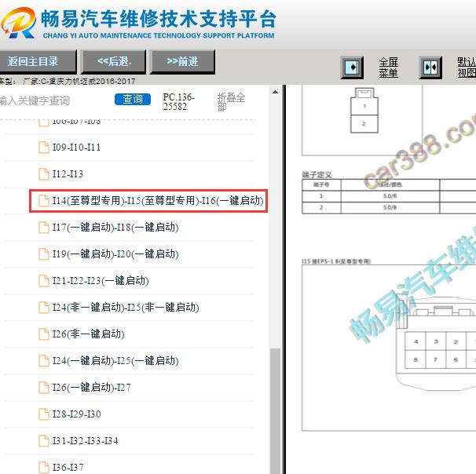The width and height of the screenshot is (476, 474).
Task: Click the two-pin connector diagram
Action: click(364, 111)
